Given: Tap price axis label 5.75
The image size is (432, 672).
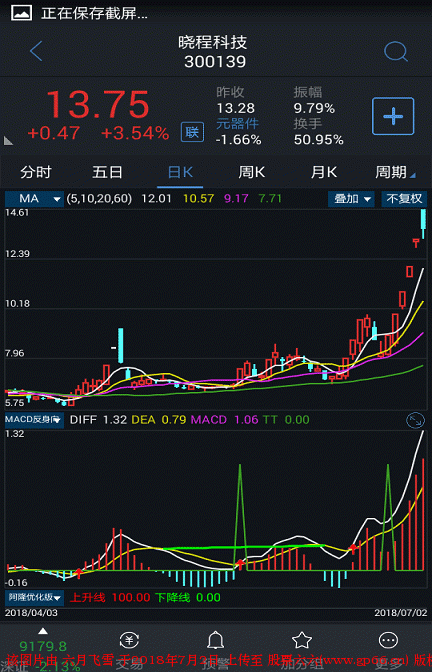Looking at the screenshot, I should click(x=15, y=403).
